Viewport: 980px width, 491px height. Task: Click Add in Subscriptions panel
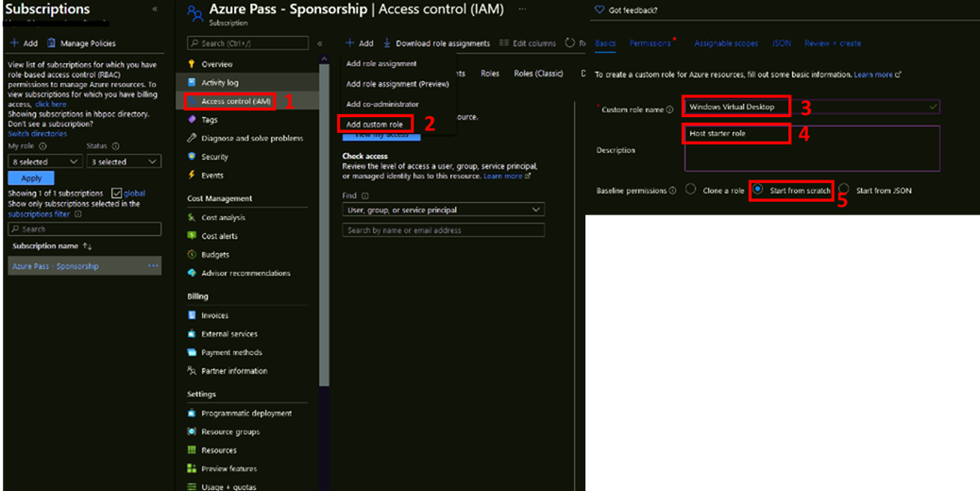(x=24, y=43)
